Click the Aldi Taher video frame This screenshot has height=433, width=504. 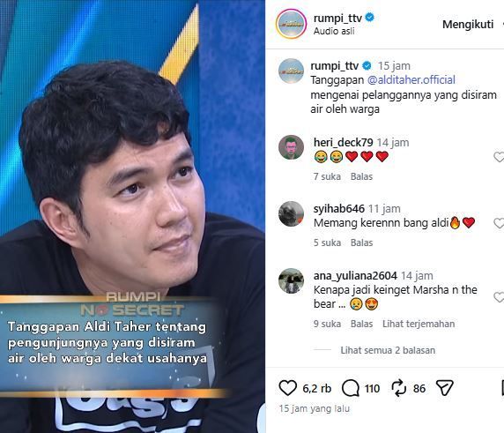pos(132,217)
